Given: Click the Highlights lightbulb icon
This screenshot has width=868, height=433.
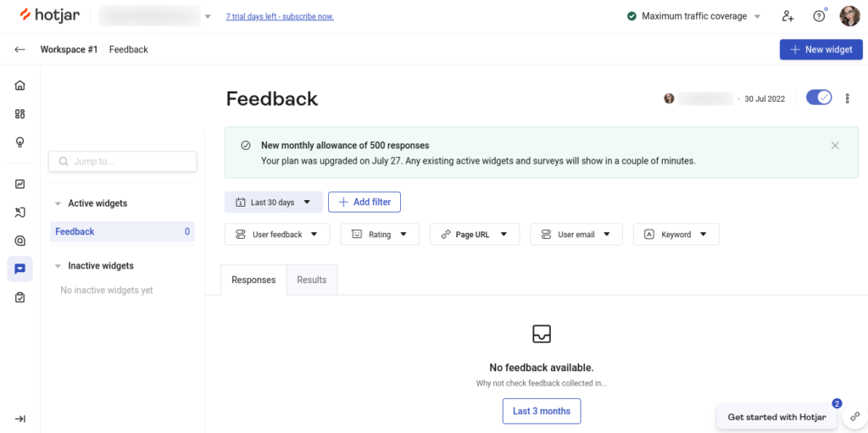Looking at the screenshot, I should point(19,142).
